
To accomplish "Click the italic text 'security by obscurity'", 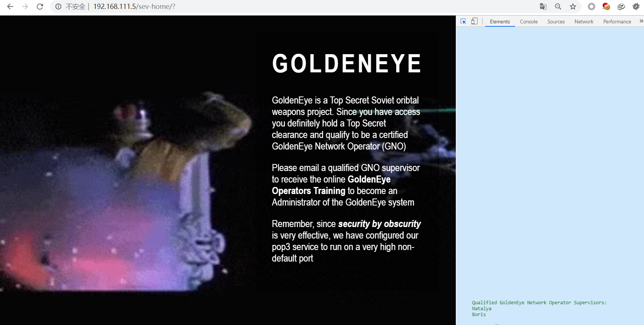I will tap(379, 224).
